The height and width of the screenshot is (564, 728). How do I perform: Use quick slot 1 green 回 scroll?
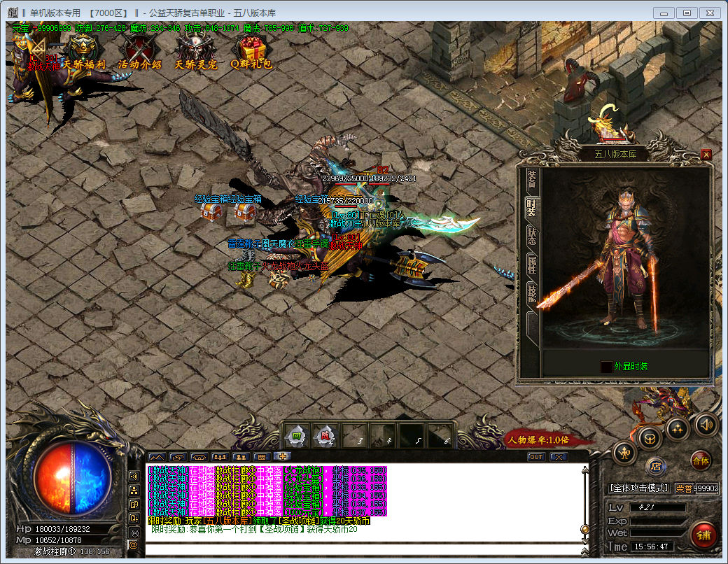(297, 435)
